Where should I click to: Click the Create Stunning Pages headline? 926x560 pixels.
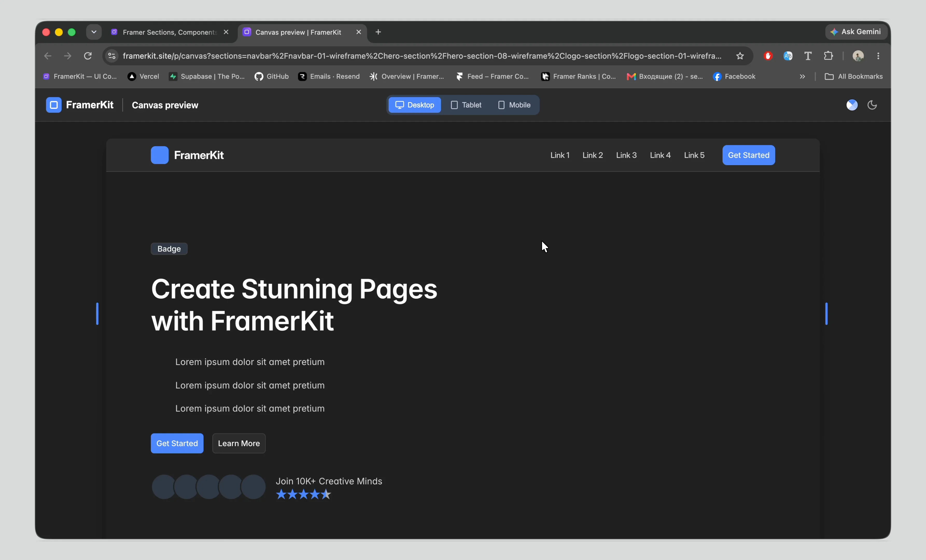tap(294, 305)
